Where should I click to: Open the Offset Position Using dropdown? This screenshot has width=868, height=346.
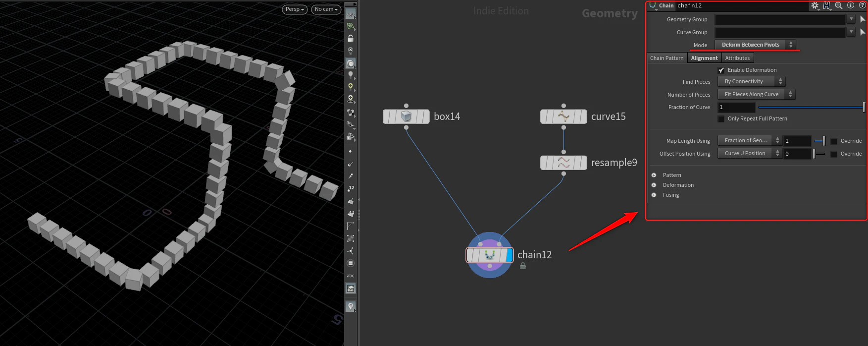click(x=750, y=154)
